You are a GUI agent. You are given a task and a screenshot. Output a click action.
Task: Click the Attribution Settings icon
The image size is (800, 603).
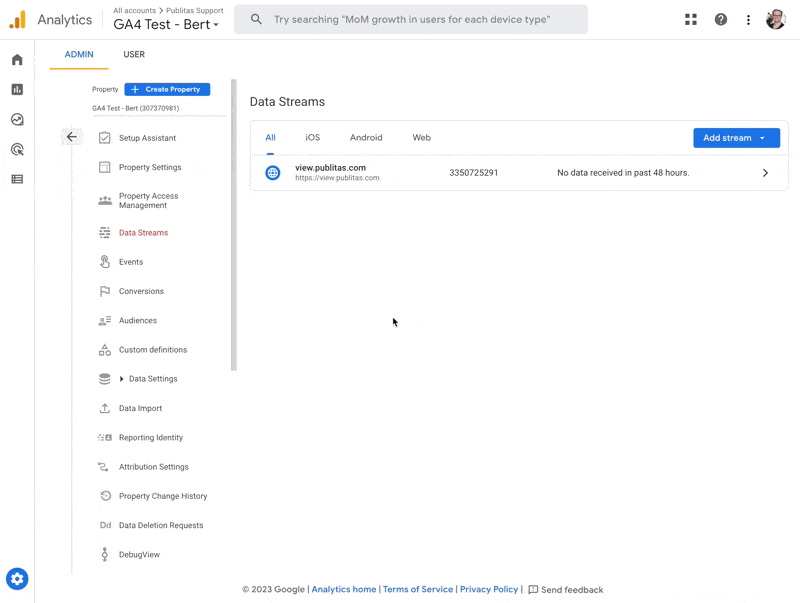pos(104,467)
